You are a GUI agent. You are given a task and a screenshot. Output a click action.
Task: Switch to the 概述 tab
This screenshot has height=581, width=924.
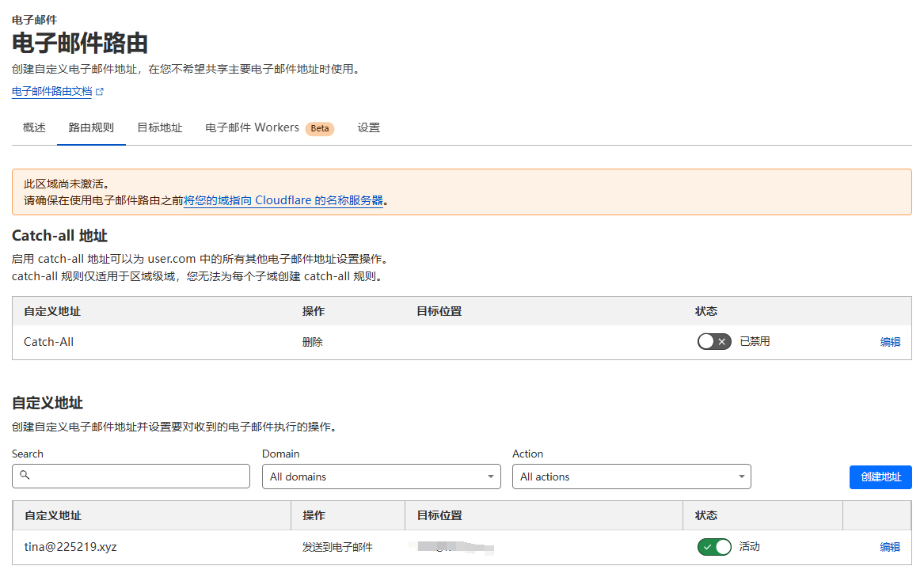(34, 127)
